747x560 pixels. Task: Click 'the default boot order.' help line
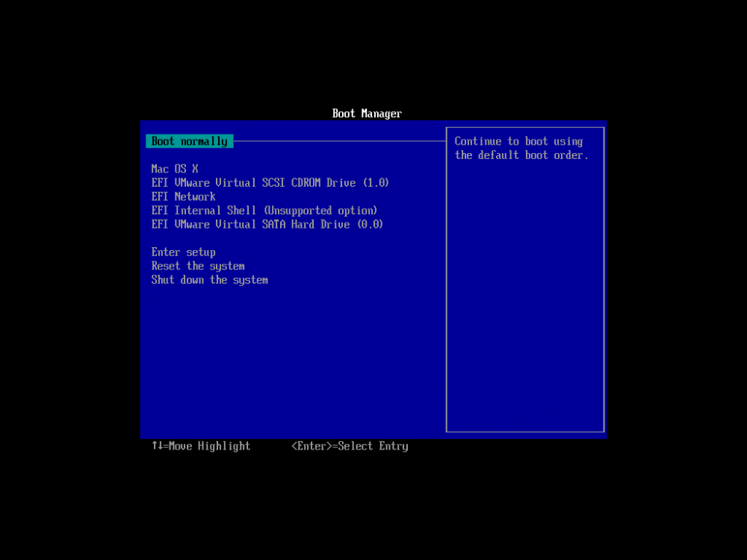point(521,155)
